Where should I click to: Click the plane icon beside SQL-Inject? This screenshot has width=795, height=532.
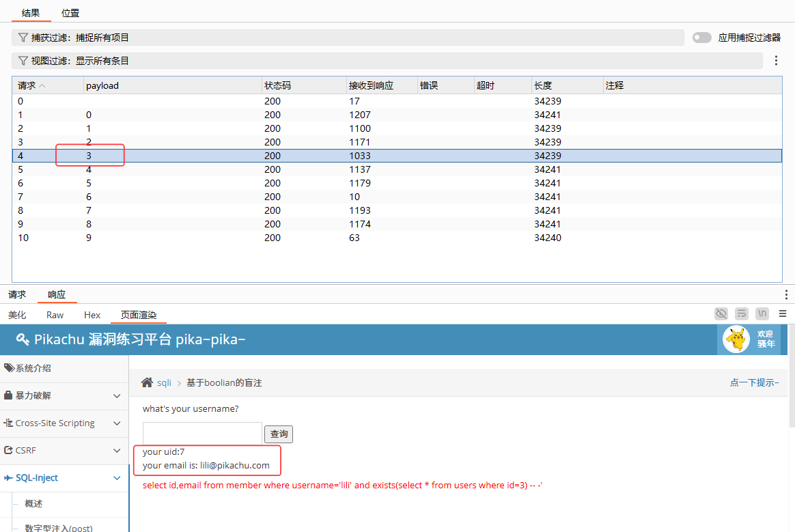(x=8, y=478)
